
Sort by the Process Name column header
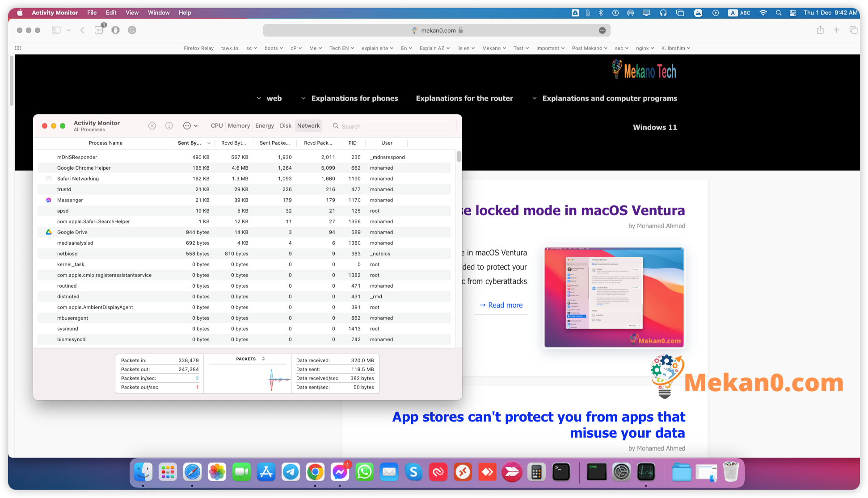pyautogui.click(x=105, y=143)
